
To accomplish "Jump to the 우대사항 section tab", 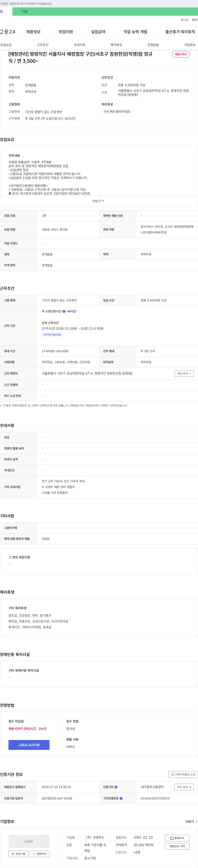I will click(x=79, y=45).
